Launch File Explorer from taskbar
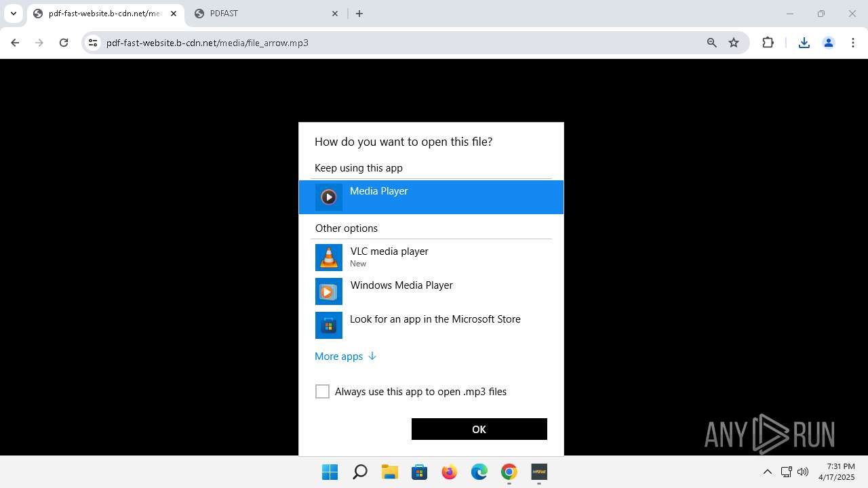This screenshot has width=868, height=488. [x=390, y=472]
